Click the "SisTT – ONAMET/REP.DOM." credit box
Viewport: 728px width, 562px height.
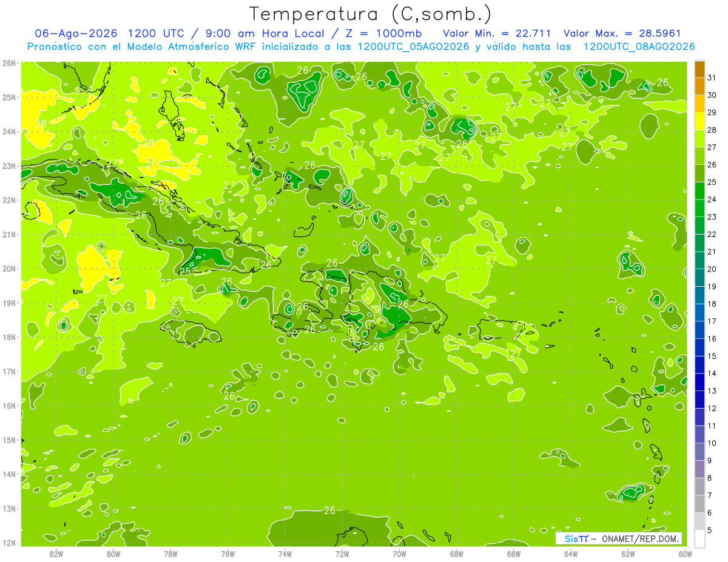619,538
